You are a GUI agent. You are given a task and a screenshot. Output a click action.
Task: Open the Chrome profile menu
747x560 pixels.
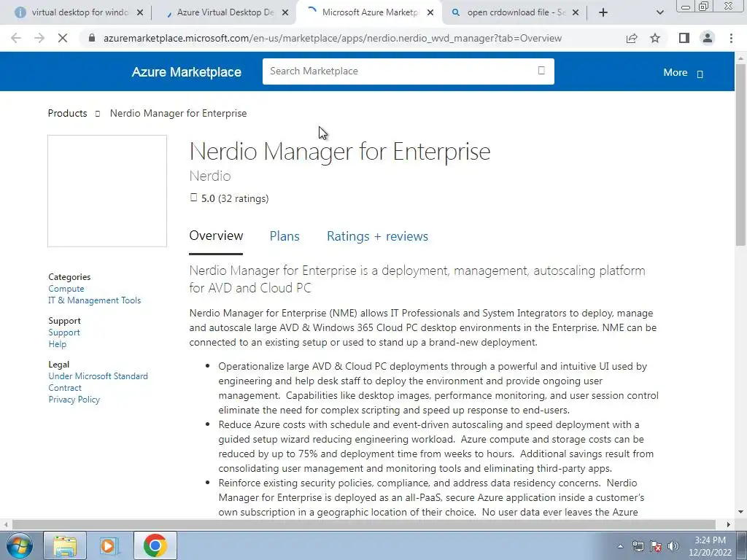708,38
